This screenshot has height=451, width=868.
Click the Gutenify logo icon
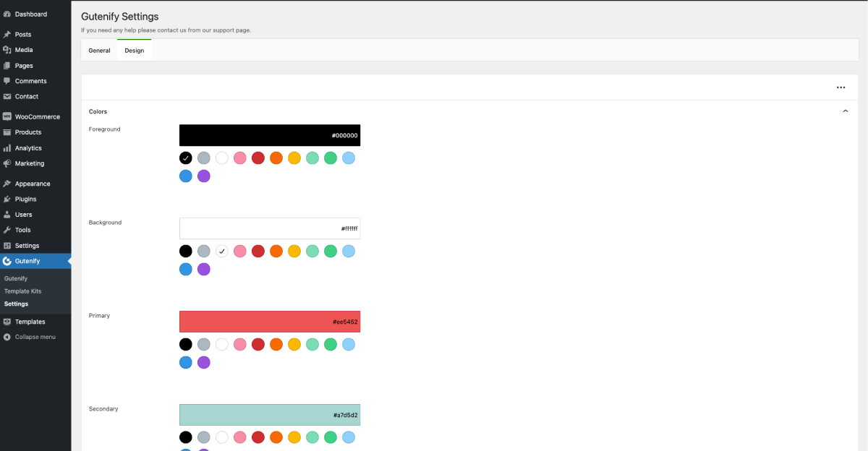7,261
